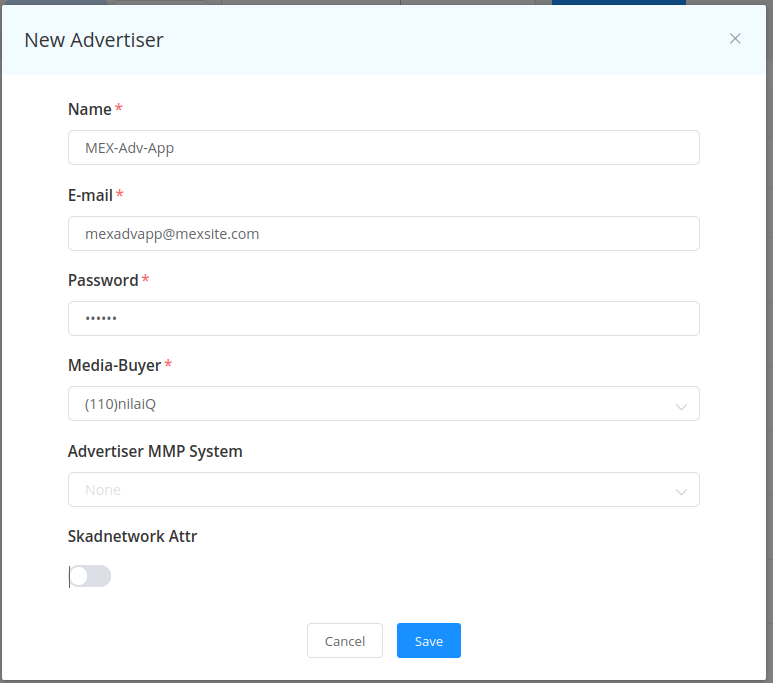Viewport: 773px width, 683px height.
Task: Open the Media-Buyer dropdown
Action: tap(384, 404)
